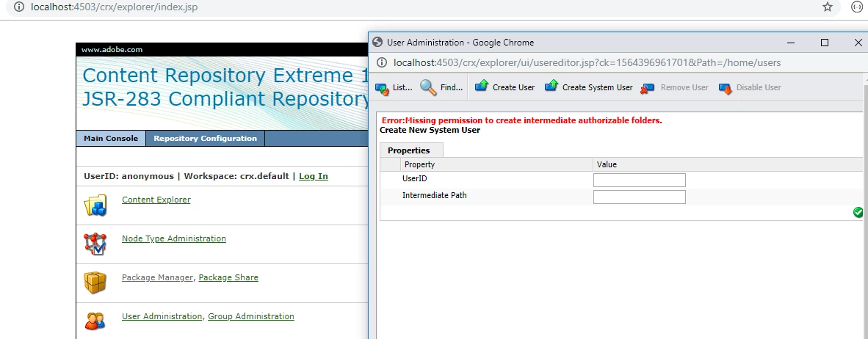Click the Intermediate Path property label
This screenshot has height=339, width=868.
(x=435, y=195)
